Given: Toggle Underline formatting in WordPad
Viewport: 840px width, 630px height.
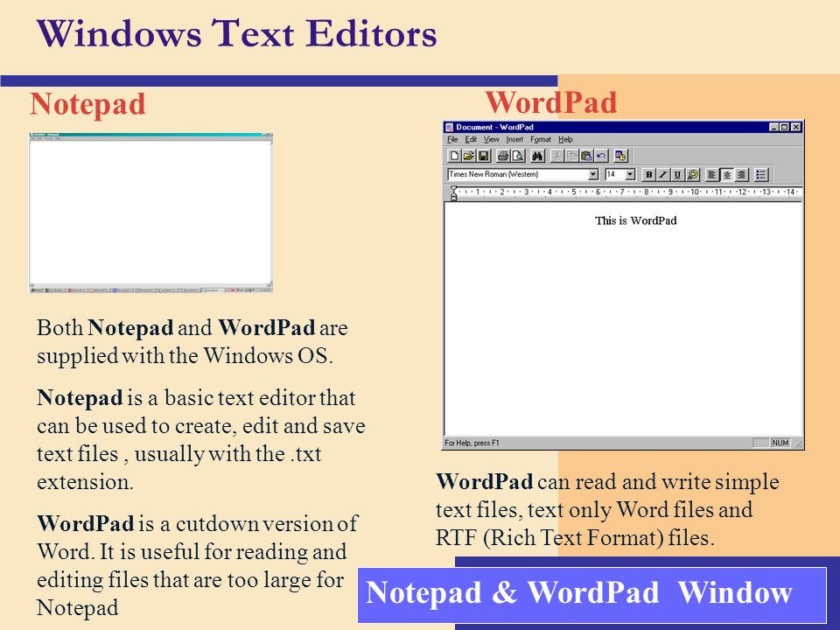Looking at the screenshot, I should click(677, 175).
